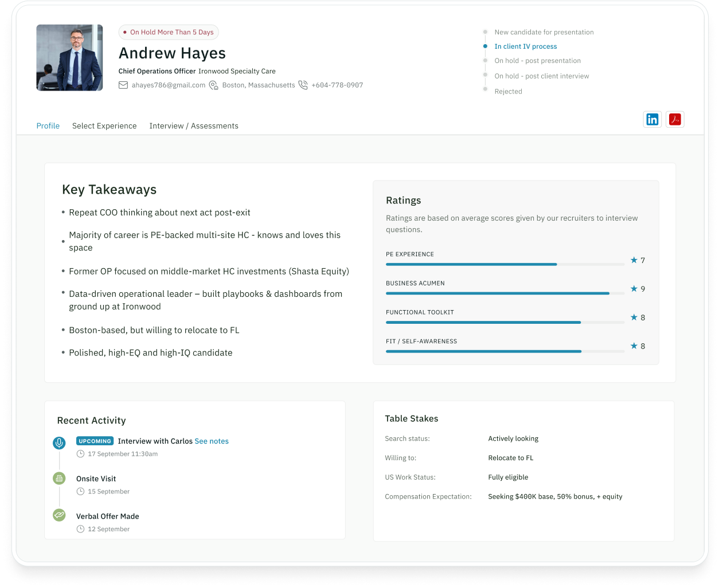Mark candidate stage as Rejected
Screen dimensions: 719x588
[508, 91]
